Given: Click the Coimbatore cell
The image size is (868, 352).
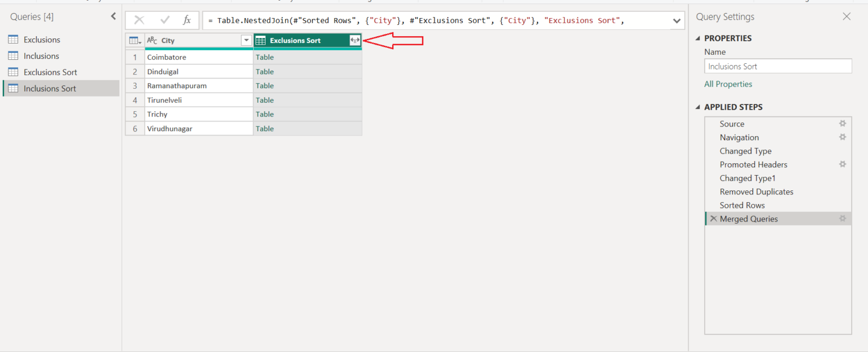Looking at the screenshot, I should pyautogui.click(x=199, y=57).
